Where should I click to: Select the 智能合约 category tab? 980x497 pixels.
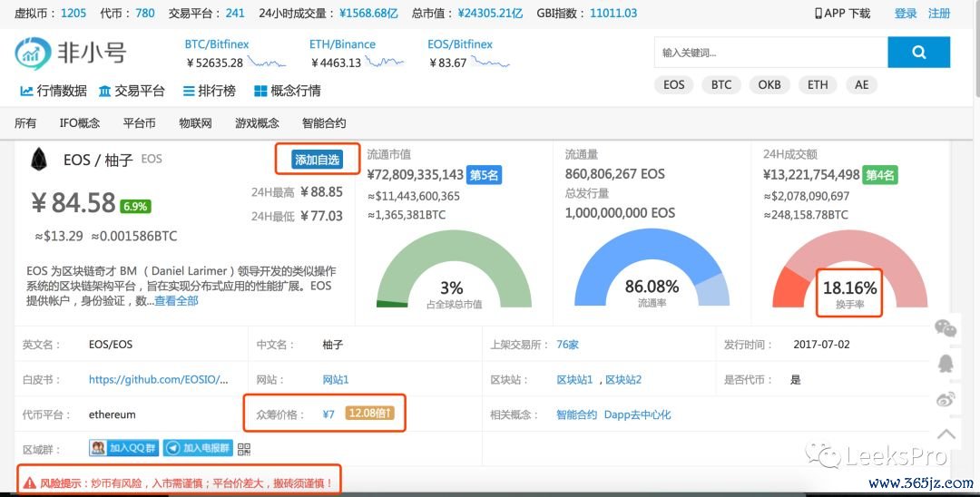[324, 123]
